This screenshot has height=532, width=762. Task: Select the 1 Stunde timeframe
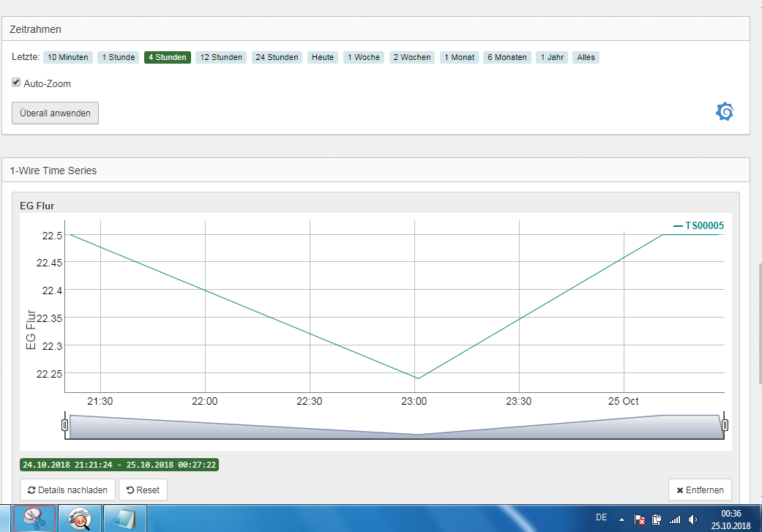(119, 57)
